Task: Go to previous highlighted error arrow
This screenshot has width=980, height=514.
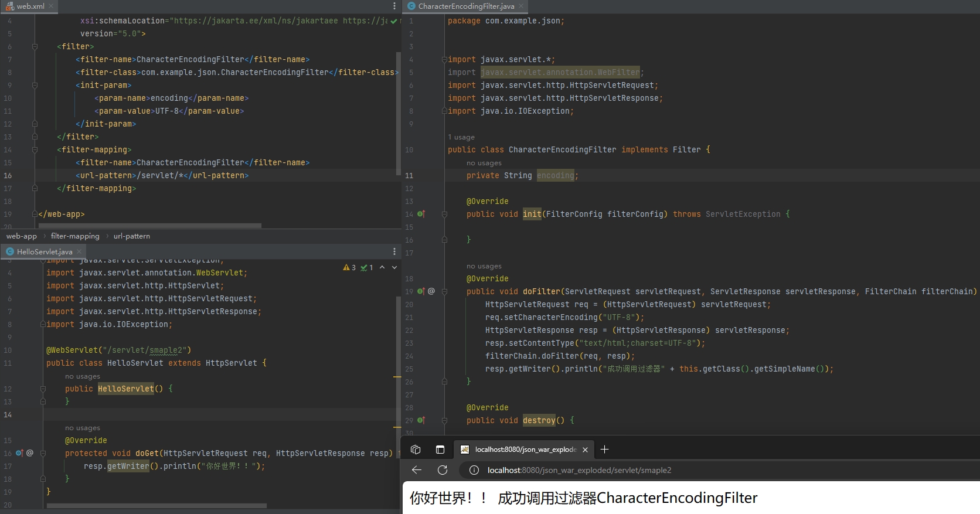Action: 382,267
